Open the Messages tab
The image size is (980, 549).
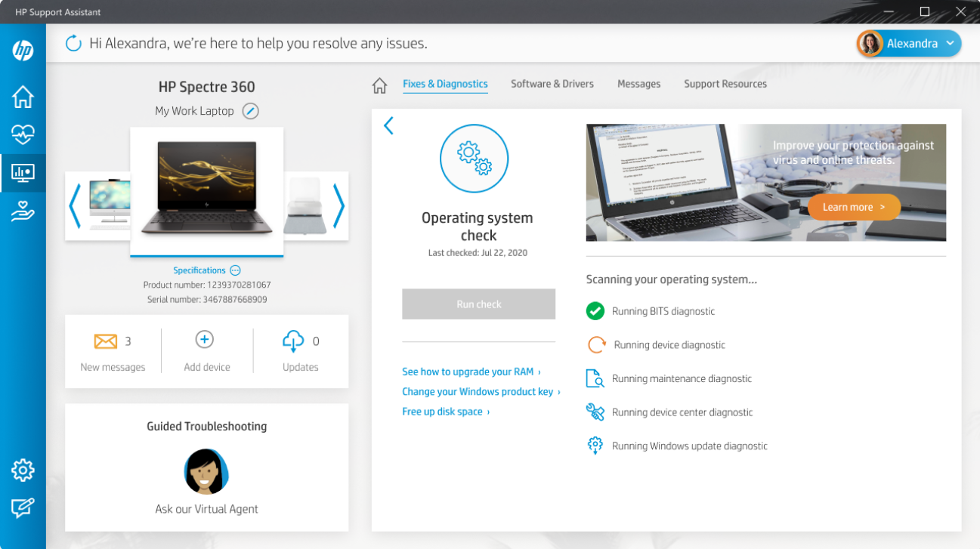pyautogui.click(x=638, y=84)
